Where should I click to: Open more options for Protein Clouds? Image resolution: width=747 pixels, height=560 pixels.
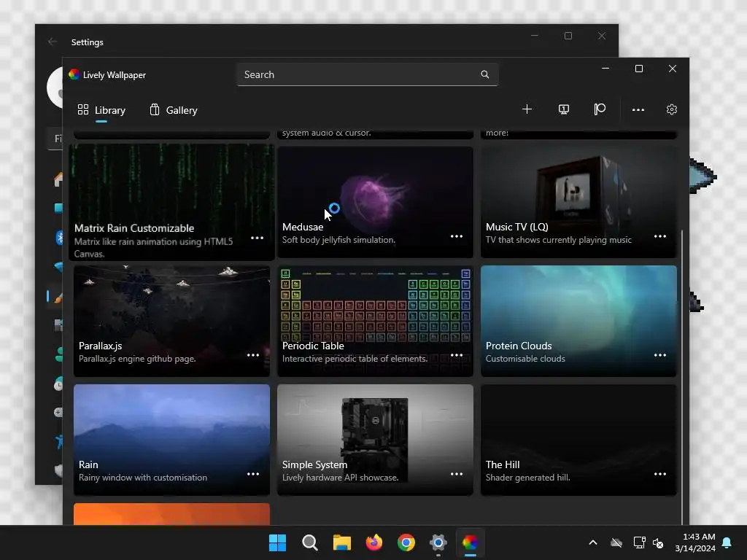[659, 355]
